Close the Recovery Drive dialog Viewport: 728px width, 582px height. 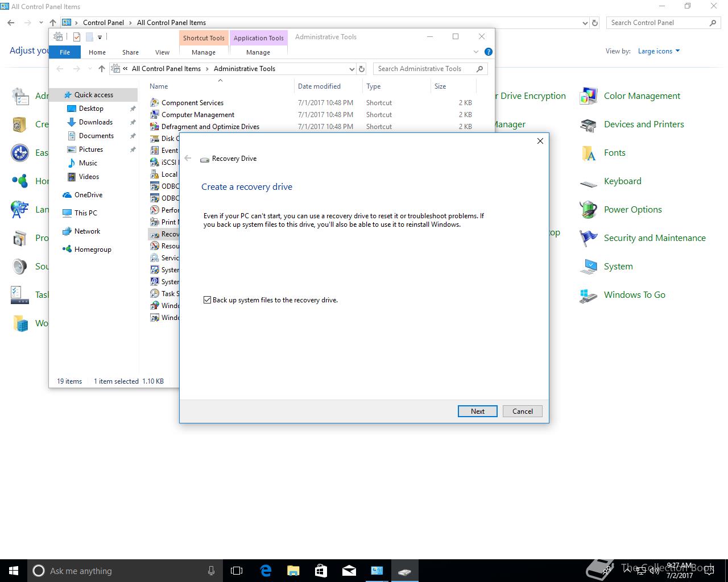click(540, 141)
